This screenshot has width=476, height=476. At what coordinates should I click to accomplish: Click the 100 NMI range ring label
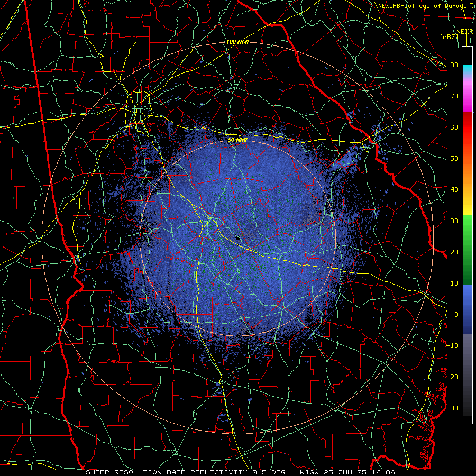(x=237, y=42)
